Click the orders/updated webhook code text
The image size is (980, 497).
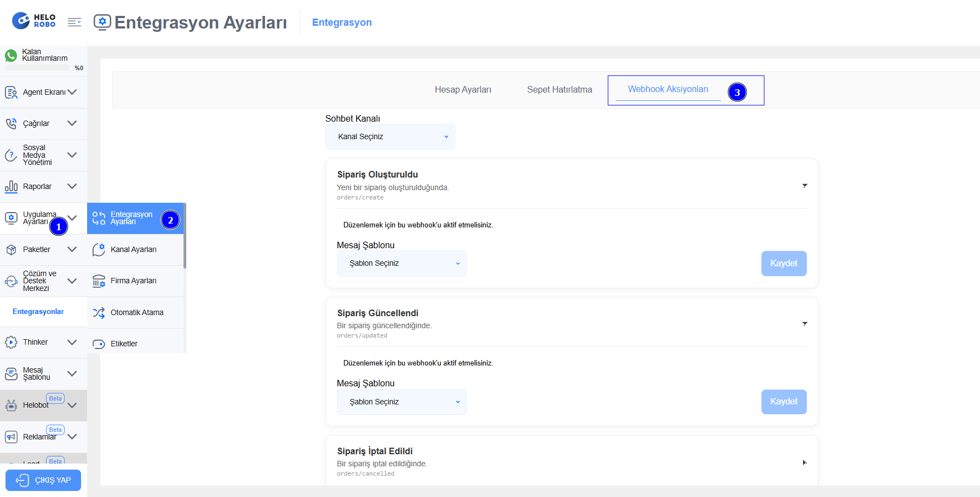pyautogui.click(x=362, y=336)
